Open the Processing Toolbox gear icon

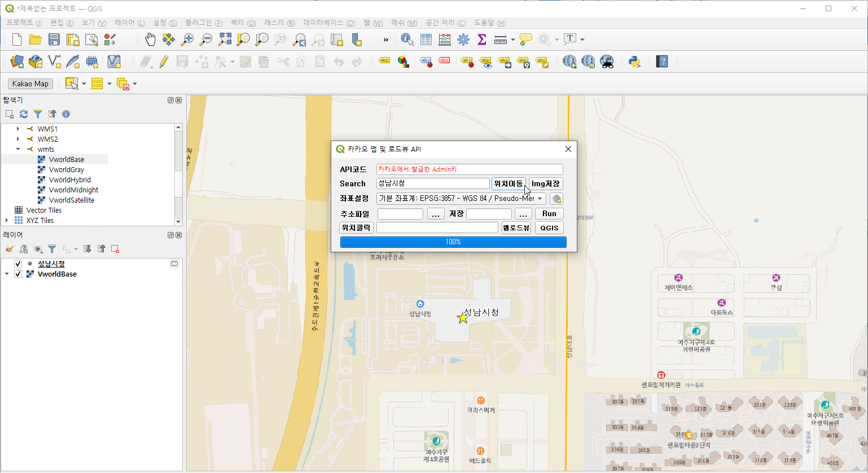pos(463,40)
